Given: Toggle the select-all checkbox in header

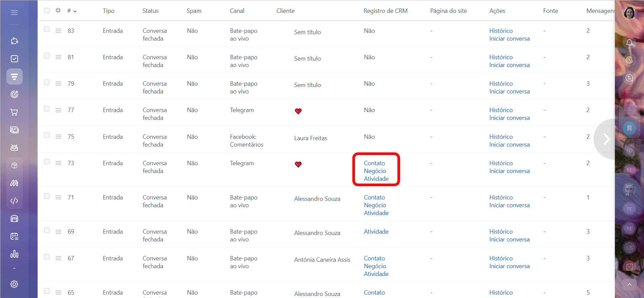Looking at the screenshot, I should 47,10.
